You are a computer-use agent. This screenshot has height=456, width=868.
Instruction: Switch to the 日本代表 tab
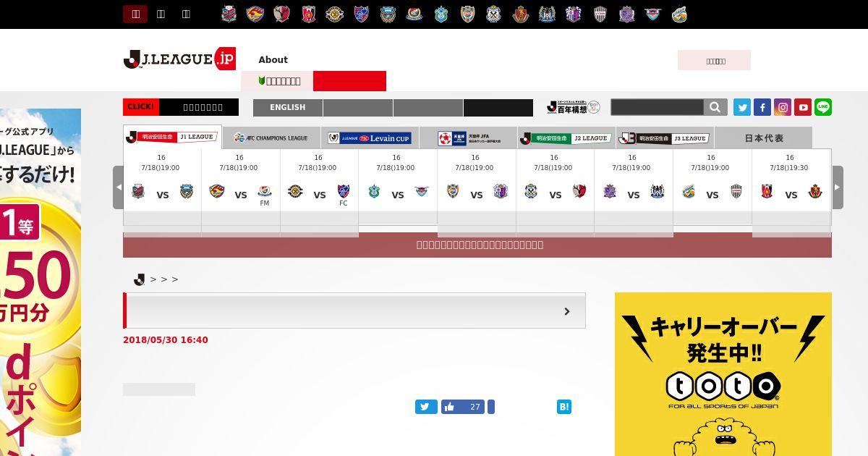764,138
